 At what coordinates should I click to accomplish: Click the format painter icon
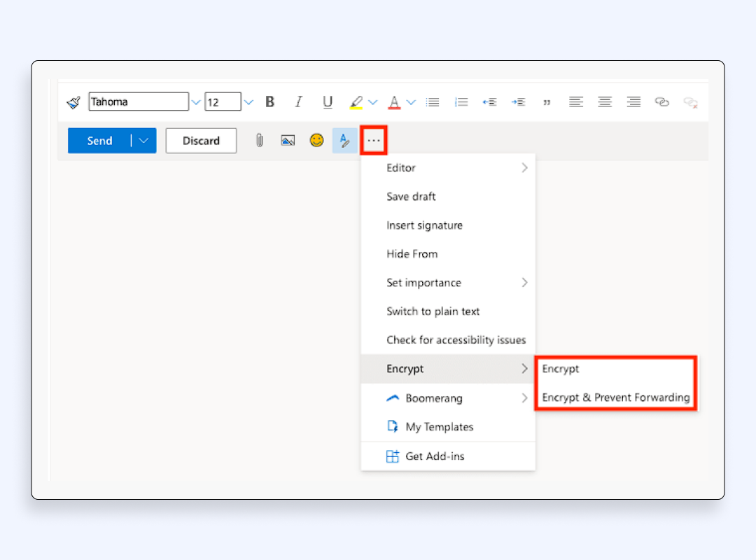(73, 102)
